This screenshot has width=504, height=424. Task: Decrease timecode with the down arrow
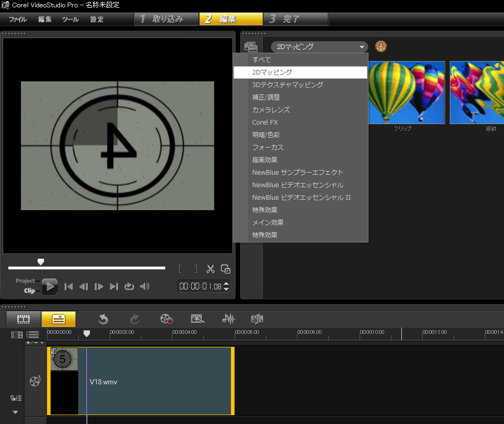pyautogui.click(x=226, y=289)
